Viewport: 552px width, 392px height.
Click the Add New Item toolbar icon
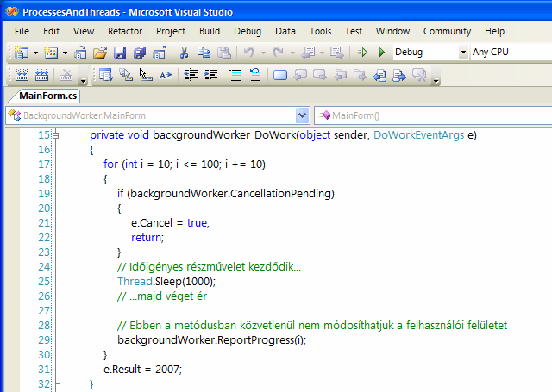coord(51,53)
